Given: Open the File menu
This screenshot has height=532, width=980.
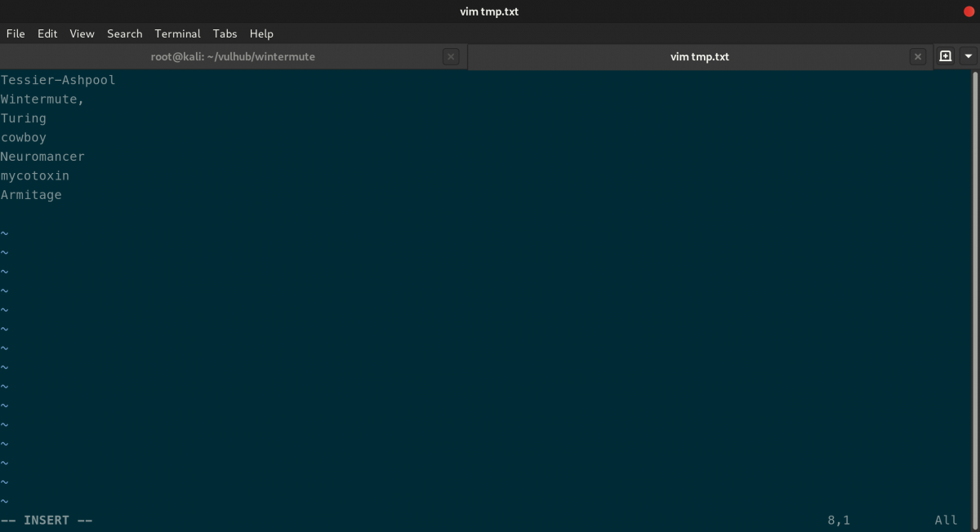Looking at the screenshot, I should (15, 33).
